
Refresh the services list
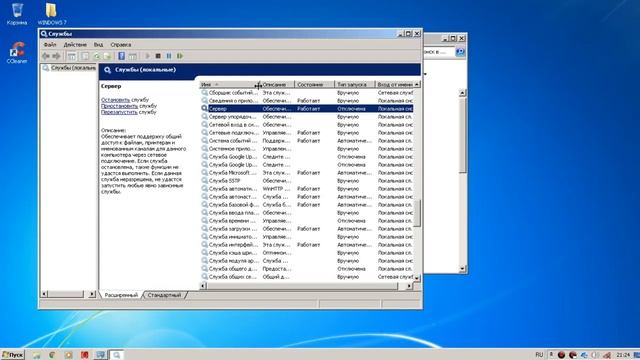pyautogui.click(x=97, y=56)
